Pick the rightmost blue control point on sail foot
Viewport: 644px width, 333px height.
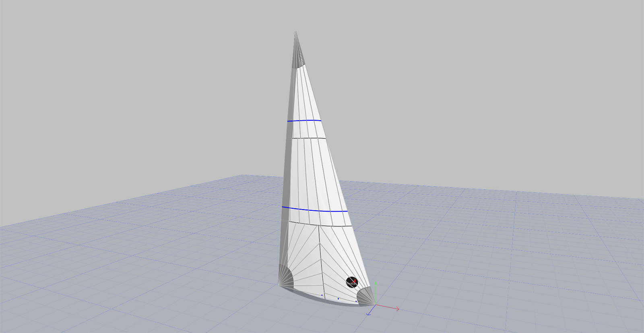pos(356,301)
